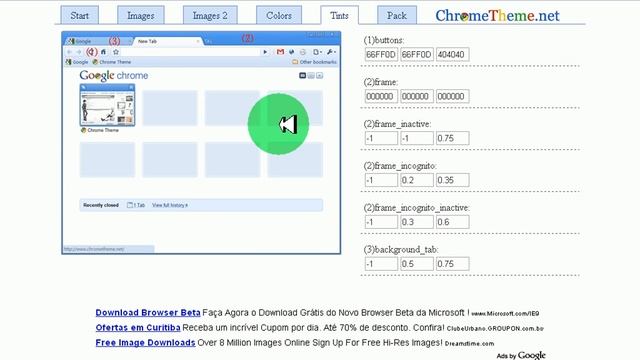This screenshot has height=360, width=640.
Task: Click the home icon in the preview toolbar
Action: (x=104, y=52)
